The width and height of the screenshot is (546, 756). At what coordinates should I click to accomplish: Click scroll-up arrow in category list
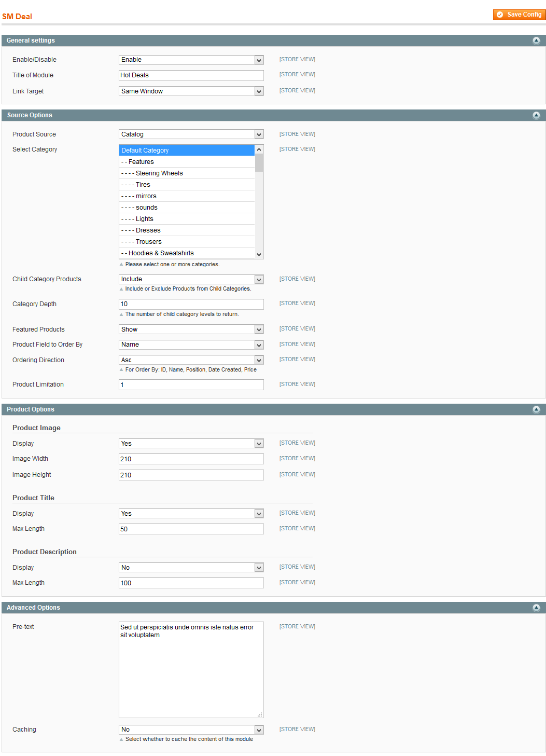[x=259, y=149]
